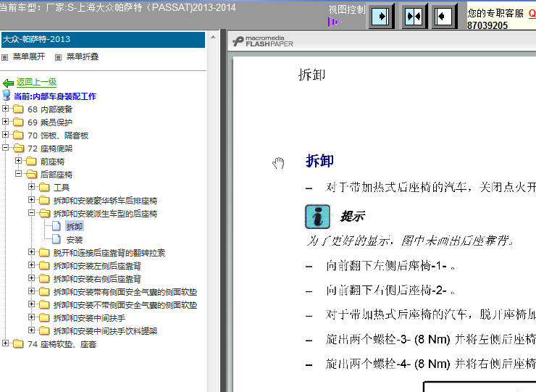
Task: Select 后部座椅 tree item
Action: pyautogui.click(x=56, y=175)
